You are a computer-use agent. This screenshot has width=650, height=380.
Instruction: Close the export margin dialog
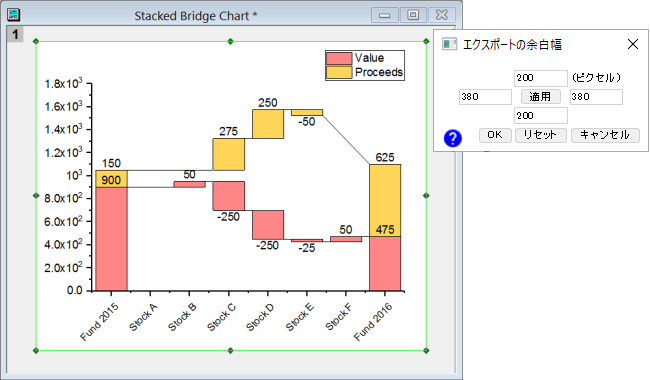click(x=633, y=44)
